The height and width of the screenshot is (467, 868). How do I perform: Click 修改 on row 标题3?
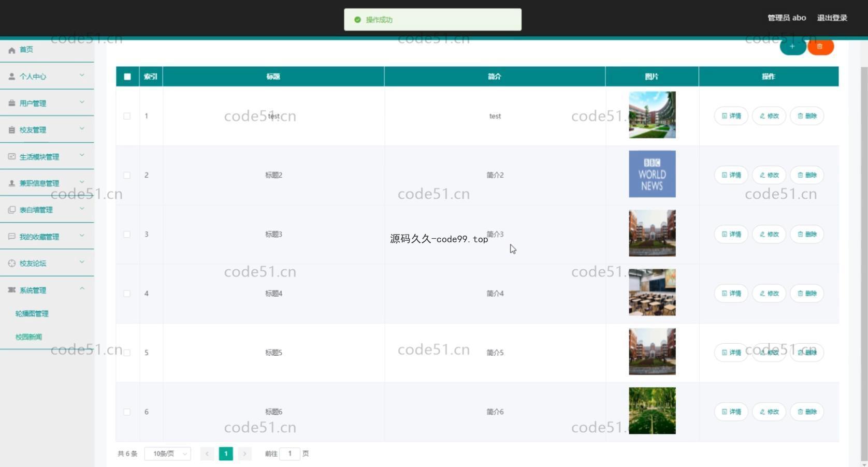(769, 234)
